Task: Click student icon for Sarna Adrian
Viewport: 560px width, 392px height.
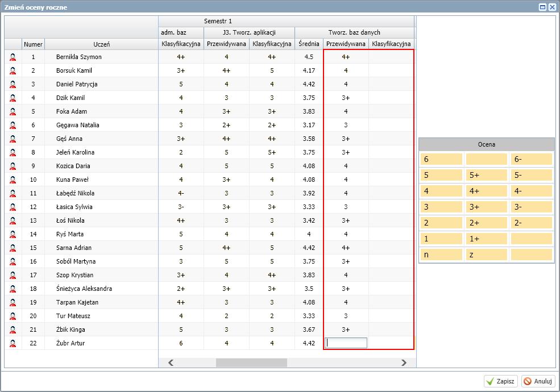Action: click(13, 248)
